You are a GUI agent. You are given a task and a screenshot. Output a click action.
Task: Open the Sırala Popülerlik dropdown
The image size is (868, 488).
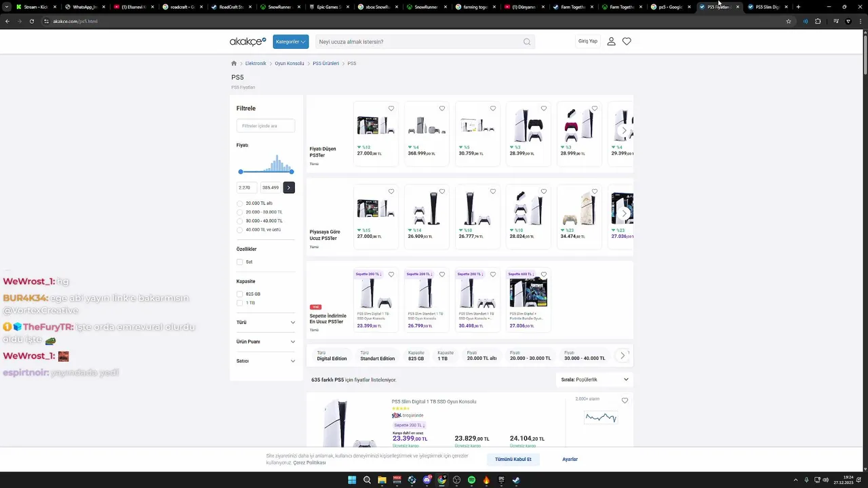point(595,380)
